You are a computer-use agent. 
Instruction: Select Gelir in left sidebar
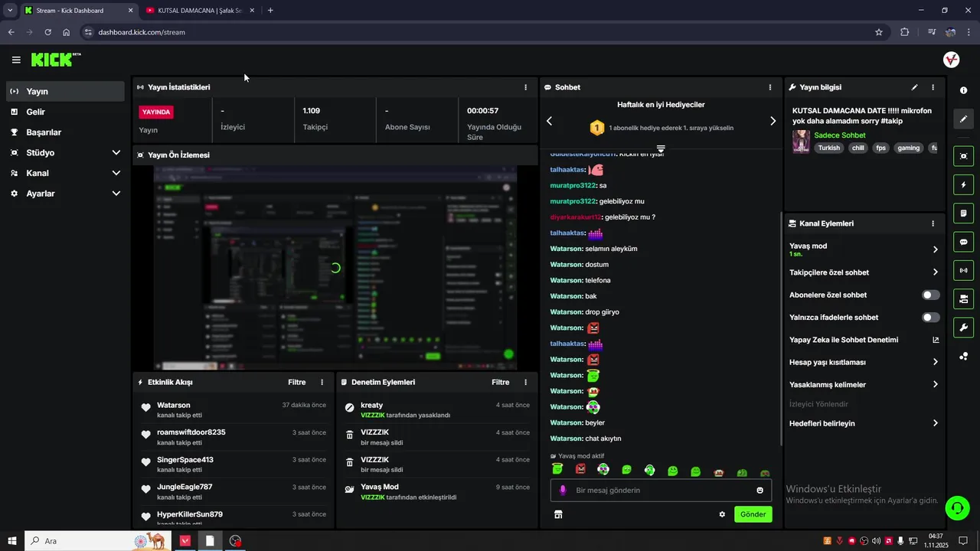pyautogui.click(x=65, y=112)
